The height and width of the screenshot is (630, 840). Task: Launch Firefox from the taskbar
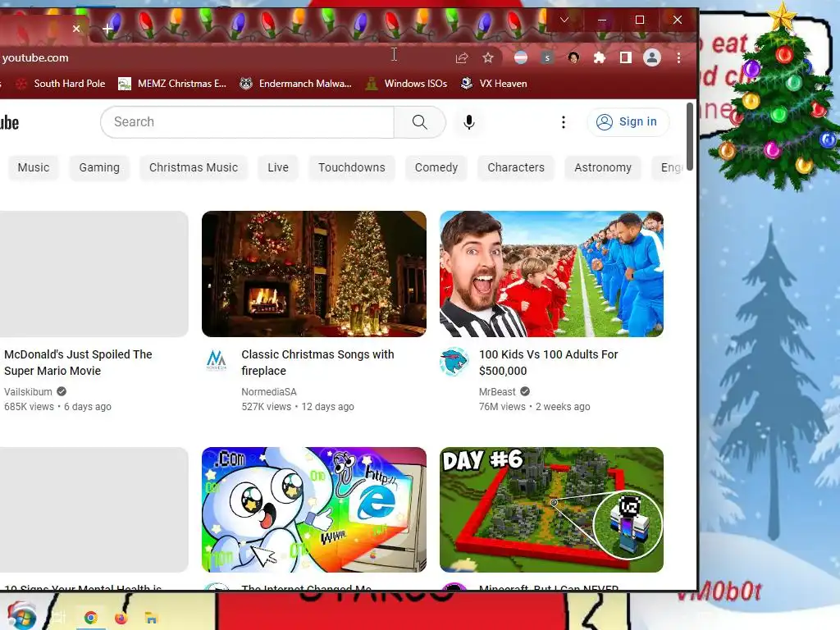pyautogui.click(x=121, y=618)
